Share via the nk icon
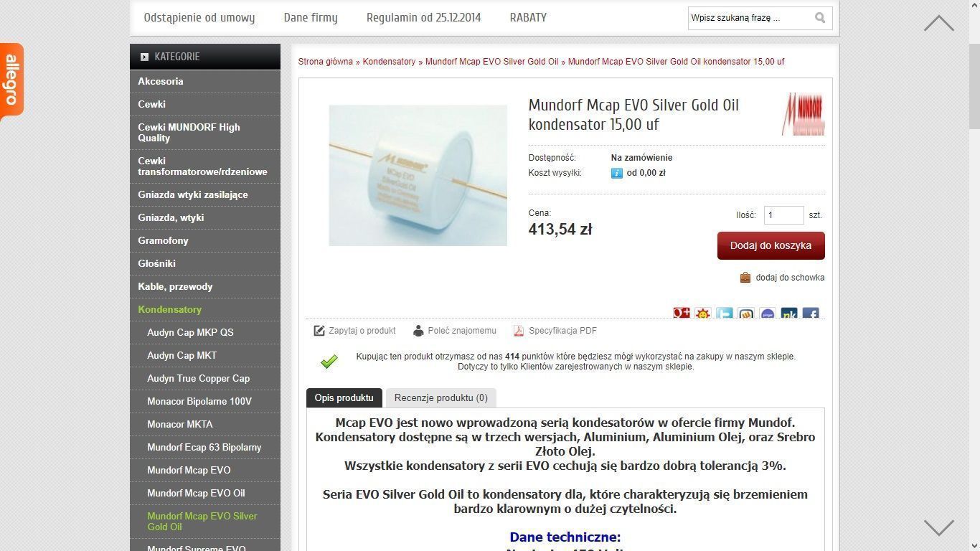Screen dimensions: 980x551 click(x=789, y=314)
